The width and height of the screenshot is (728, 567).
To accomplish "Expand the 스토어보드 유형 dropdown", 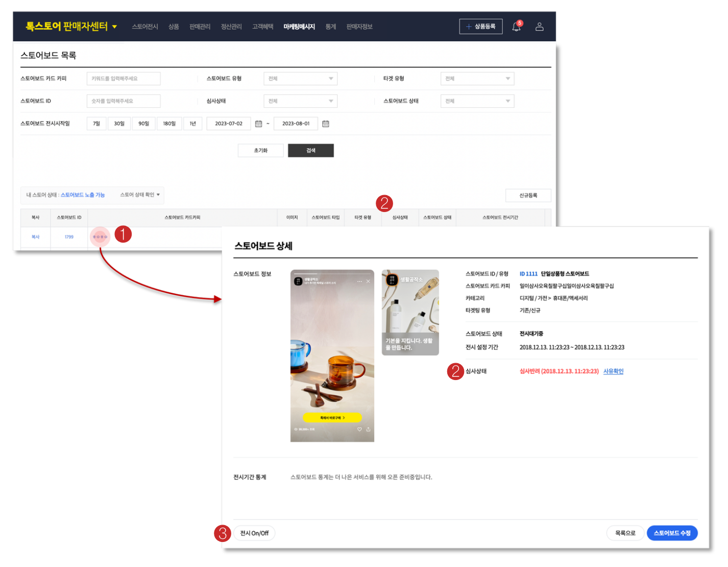I will [300, 79].
